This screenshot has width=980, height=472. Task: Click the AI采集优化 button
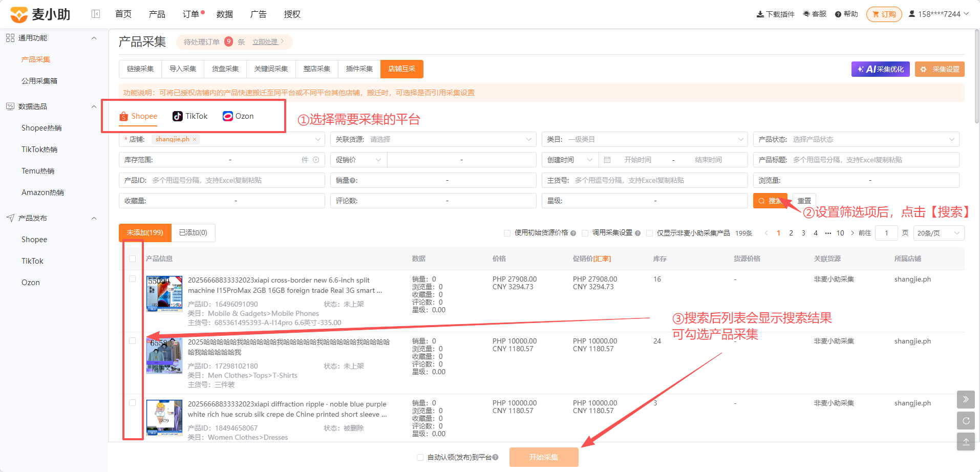click(x=880, y=69)
